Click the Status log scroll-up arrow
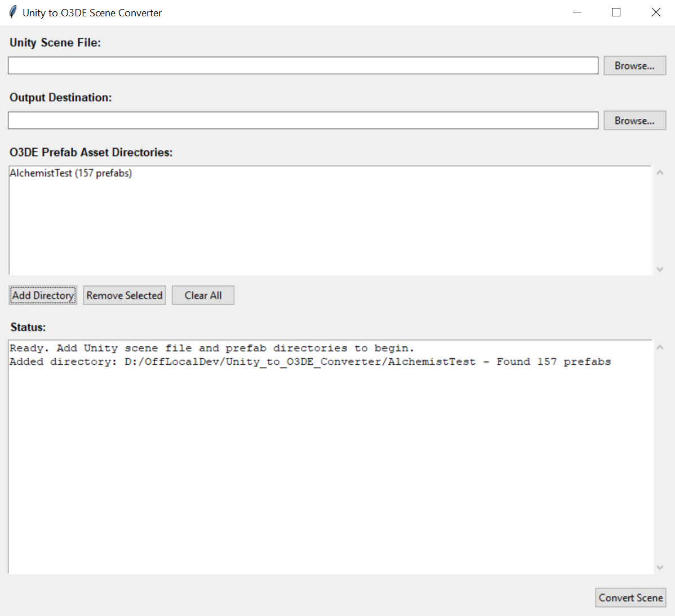The image size is (675, 616). pyautogui.click(x=660, y=347)
